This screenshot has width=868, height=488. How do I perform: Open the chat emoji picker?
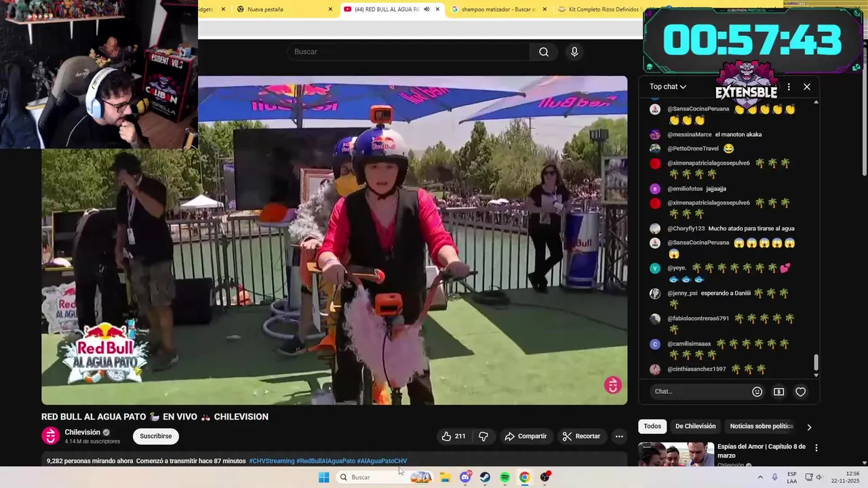coord(757,392)
